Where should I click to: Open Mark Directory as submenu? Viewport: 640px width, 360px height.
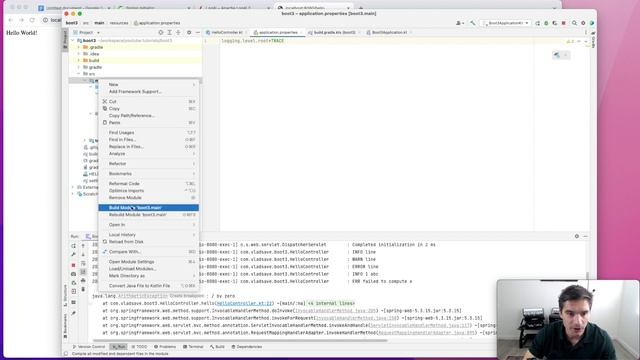tap(149, 276)
